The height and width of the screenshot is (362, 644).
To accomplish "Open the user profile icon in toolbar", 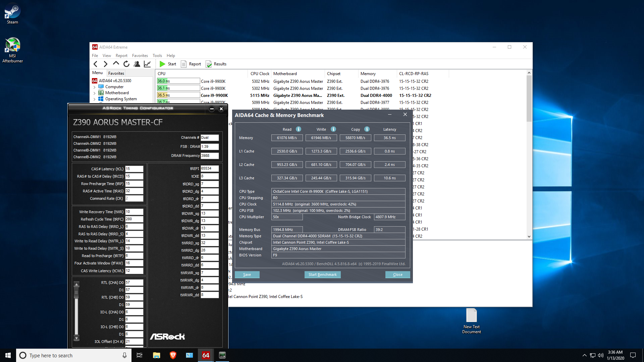I will pyautogui.click(x=137, y=64).
